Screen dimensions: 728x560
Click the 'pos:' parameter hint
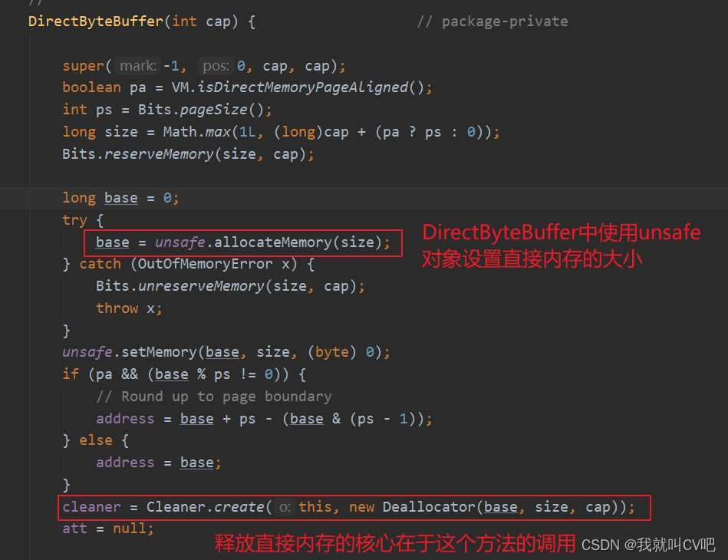(x=216, y=66)
